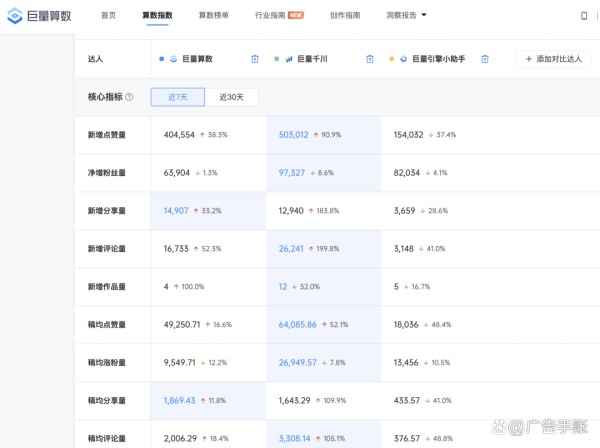The width and height of the screenshot is (600, 448).
Task: Click highlighted value 26,241
Action: point(291,249)
